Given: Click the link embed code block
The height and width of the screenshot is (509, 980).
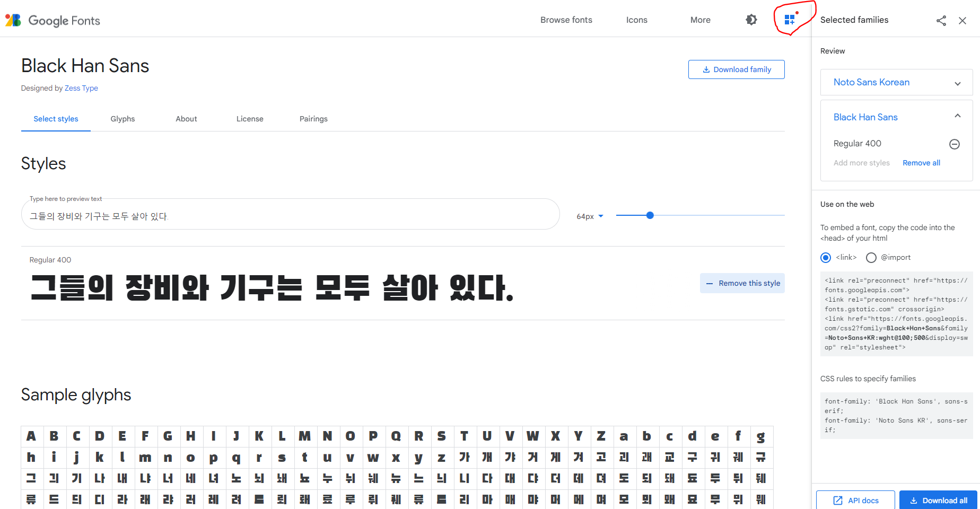Looking at the screenshot, I should [x=897, y=314].
